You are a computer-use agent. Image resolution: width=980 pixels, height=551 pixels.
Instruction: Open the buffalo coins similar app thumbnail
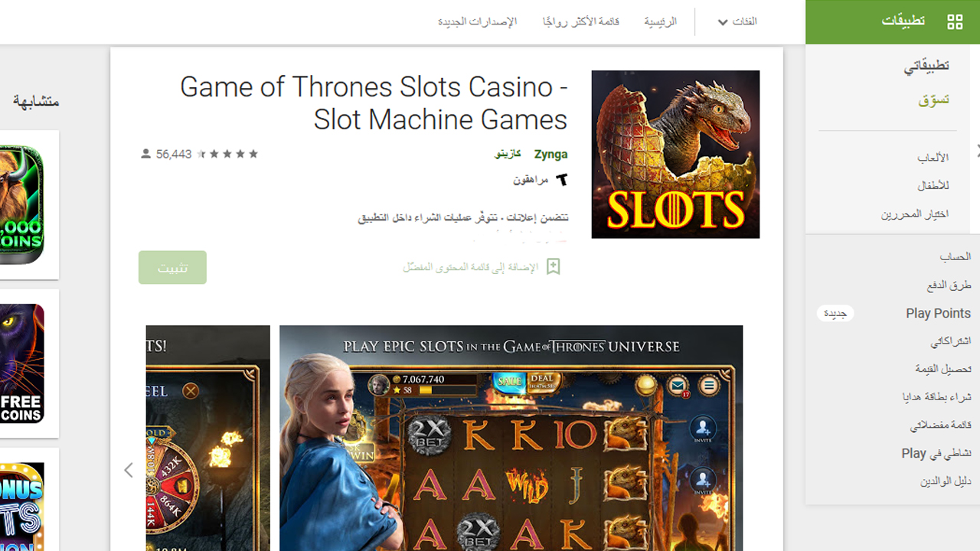21,205
